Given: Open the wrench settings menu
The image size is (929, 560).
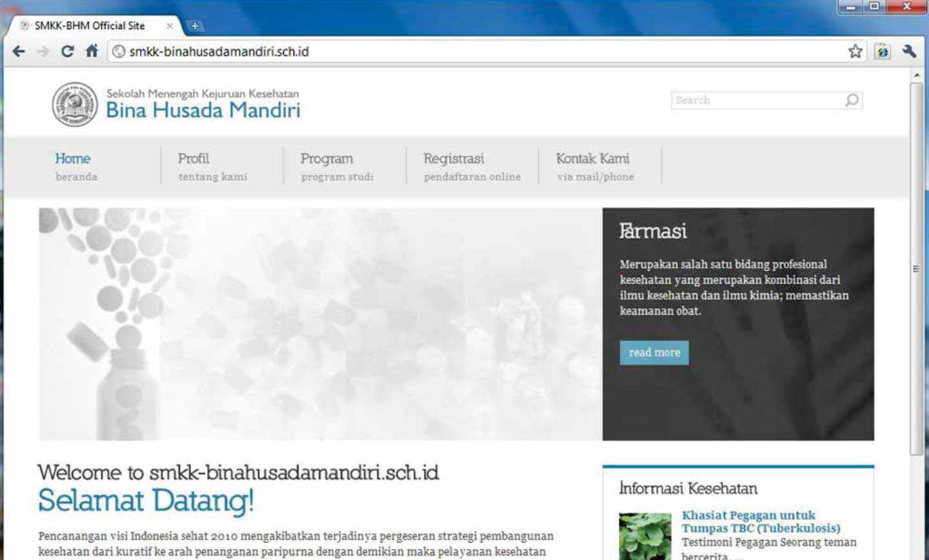Looking at the screenshot, I should pyautogui.click(x=910, y=52).
